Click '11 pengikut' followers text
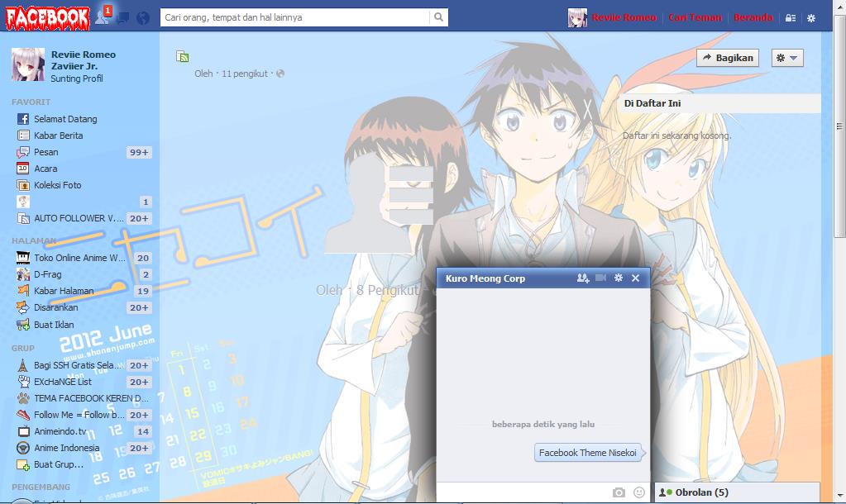The image size is (846, 504). click(x=245, y=74)
